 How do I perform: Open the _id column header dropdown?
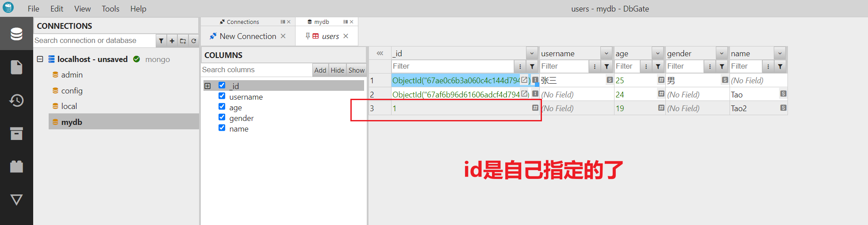click(532, 54)
